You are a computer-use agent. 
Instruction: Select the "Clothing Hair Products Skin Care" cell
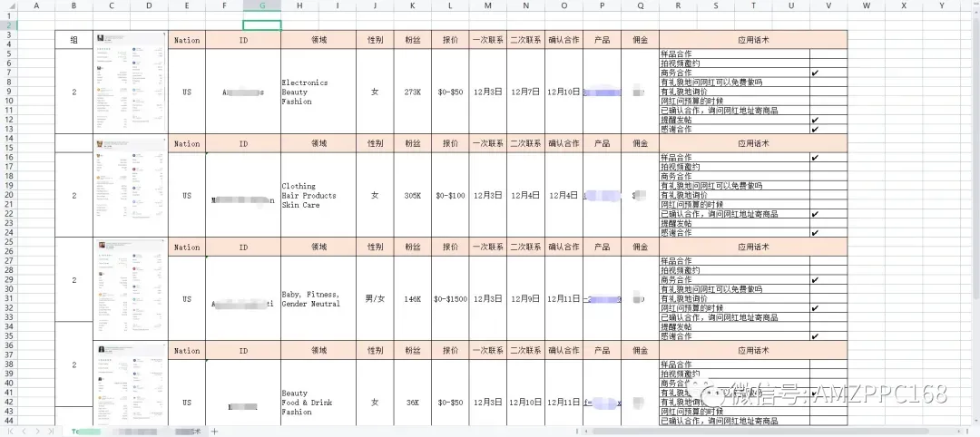point(318,196)
